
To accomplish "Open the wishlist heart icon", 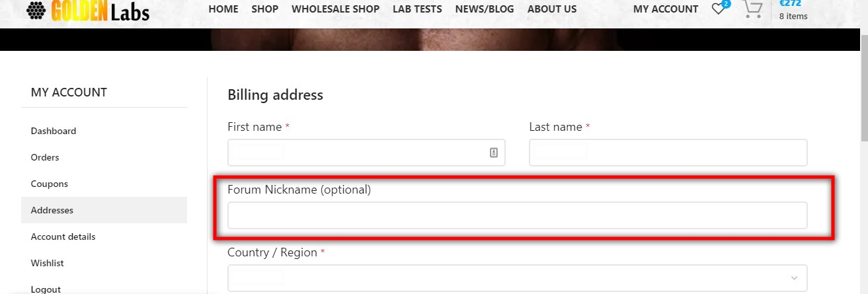I will [x=718, y=9].
